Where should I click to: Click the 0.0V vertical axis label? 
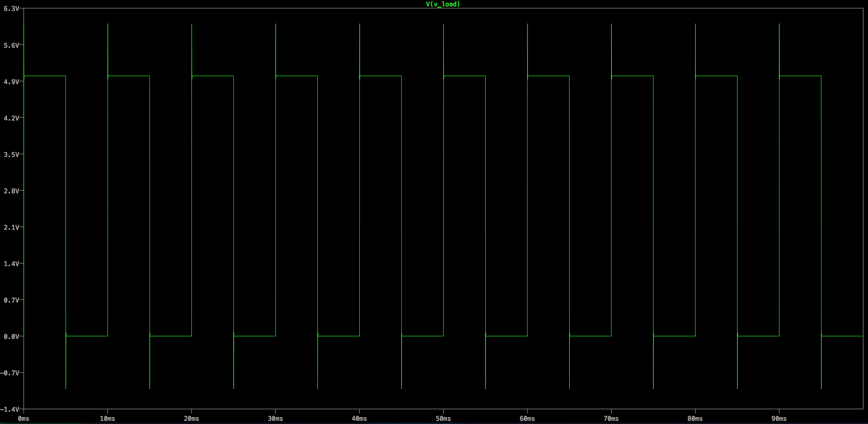[x=11, y=336]
